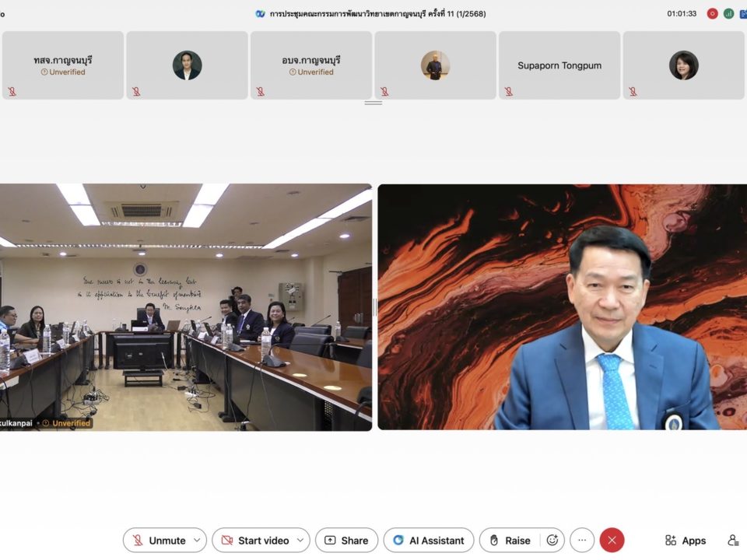Check the green network quality indicator

[729, 13]
